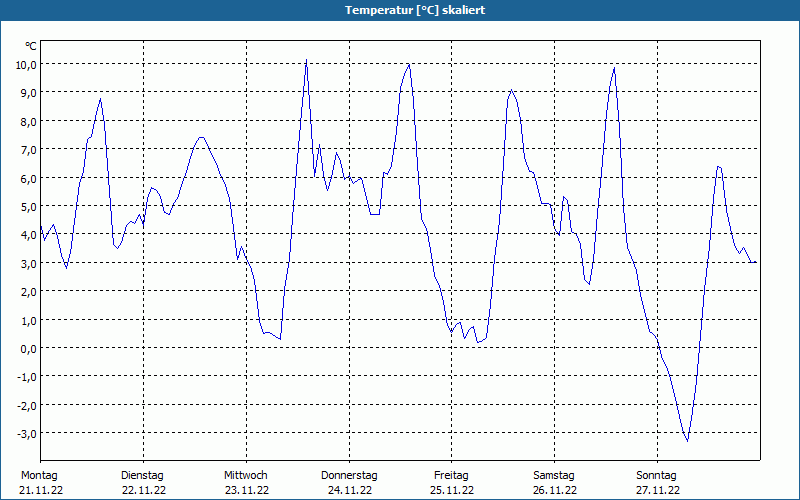Click the 27.11.22 date label

[658, 490]
